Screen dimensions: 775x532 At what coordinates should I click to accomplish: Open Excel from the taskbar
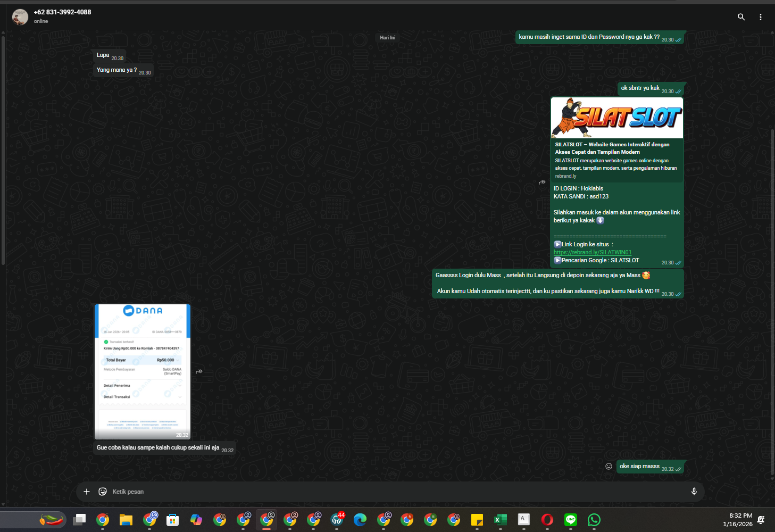tap(501, 520)
